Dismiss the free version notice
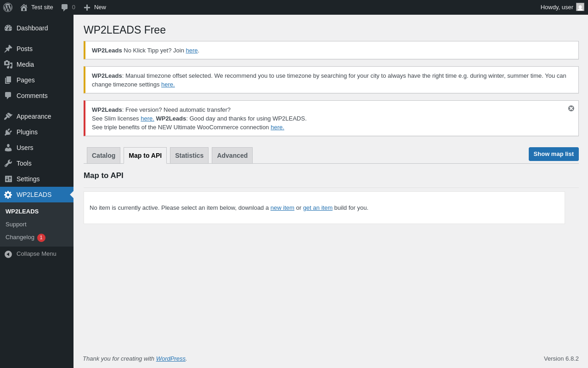 coord(571,109)
